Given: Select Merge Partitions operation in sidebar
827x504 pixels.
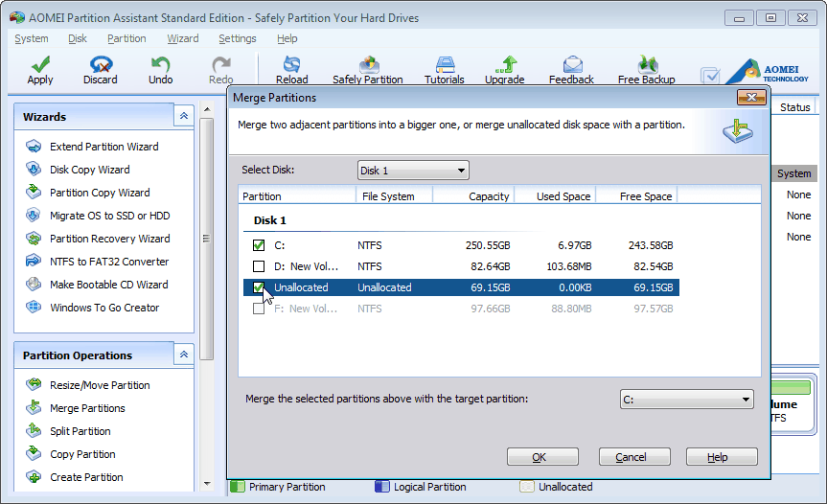Looking at the screenshot, I should (87, 408).
